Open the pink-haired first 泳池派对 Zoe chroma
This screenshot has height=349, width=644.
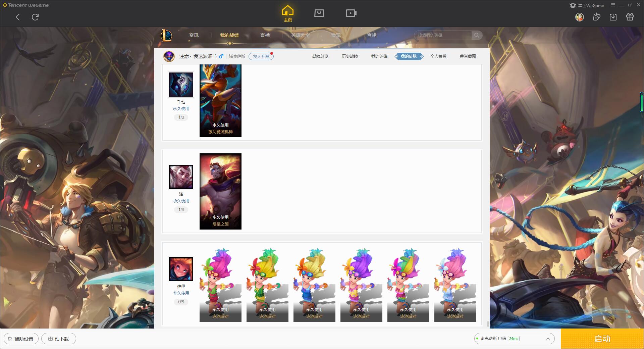point(220,285)
